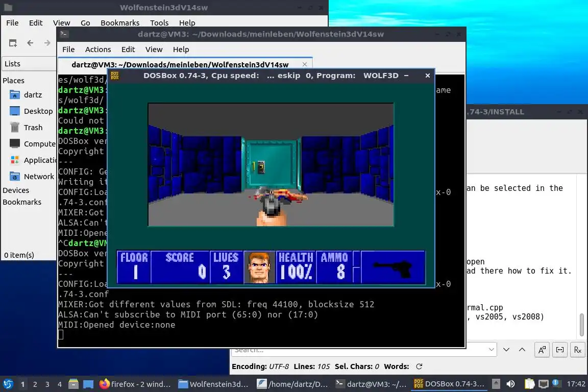Click the terminal icon in terminal title bar
The width and height of the screenshot is (588, 392).
pyautogui.click(x=64, y=34)
